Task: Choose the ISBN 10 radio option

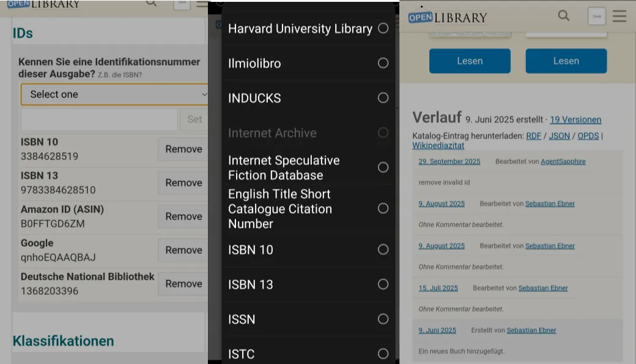Action: point(308,250)
